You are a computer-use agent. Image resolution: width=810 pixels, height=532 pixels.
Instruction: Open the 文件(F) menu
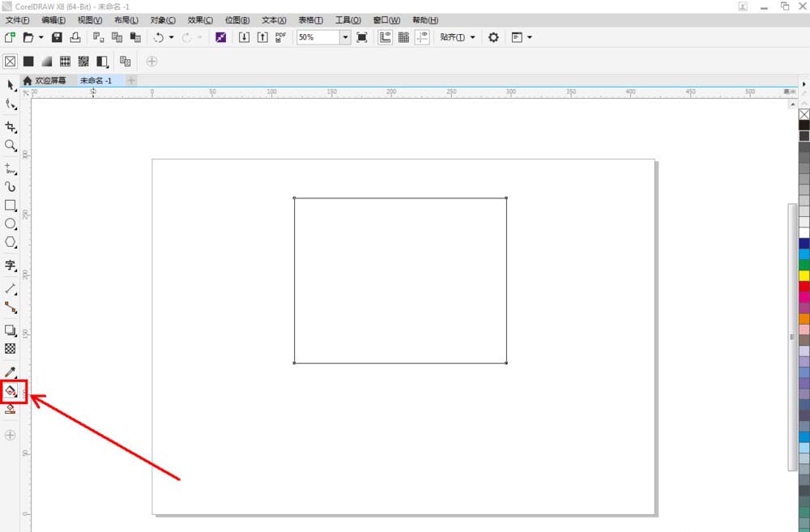[x=17, y=20]
